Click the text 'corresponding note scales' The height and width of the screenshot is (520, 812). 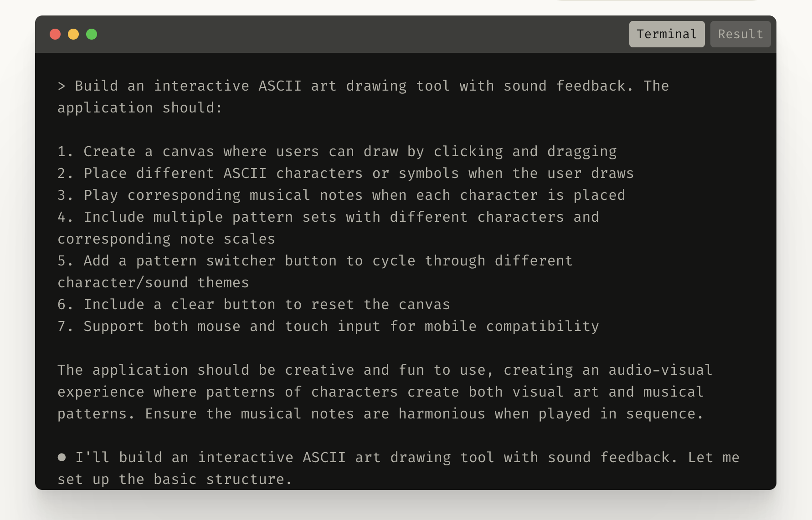(166, 239)
